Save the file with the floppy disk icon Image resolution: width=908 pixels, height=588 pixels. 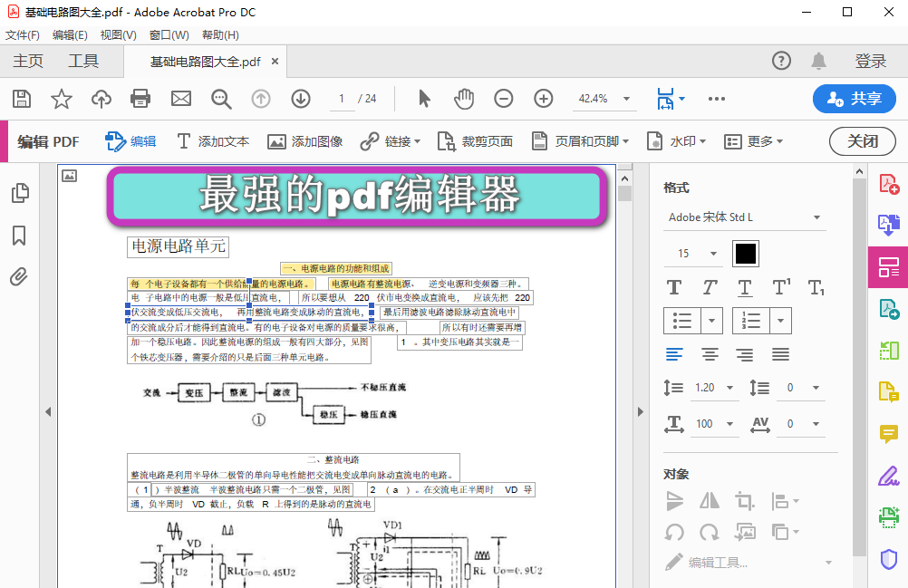22,99
